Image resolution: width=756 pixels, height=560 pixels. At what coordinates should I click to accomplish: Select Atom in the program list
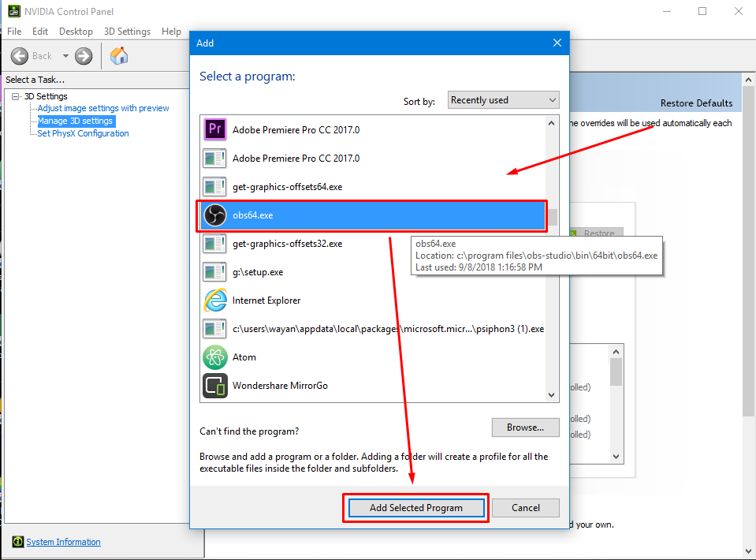pyautogui.click(x=373, y=357)
